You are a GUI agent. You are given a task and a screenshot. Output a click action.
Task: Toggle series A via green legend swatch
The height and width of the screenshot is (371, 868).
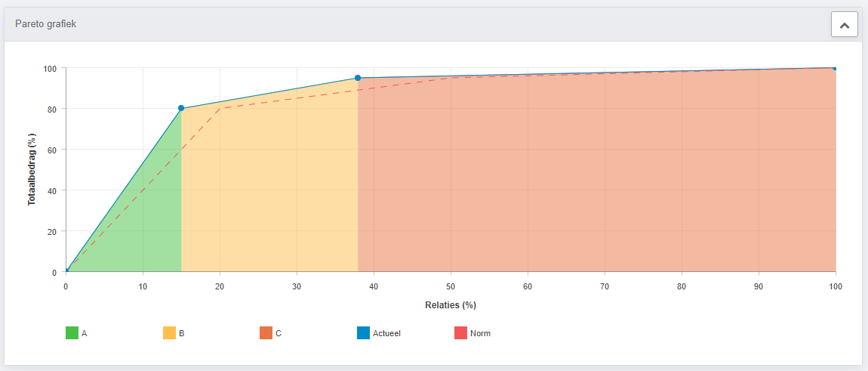pyautogui.click(x=72, y=333)
